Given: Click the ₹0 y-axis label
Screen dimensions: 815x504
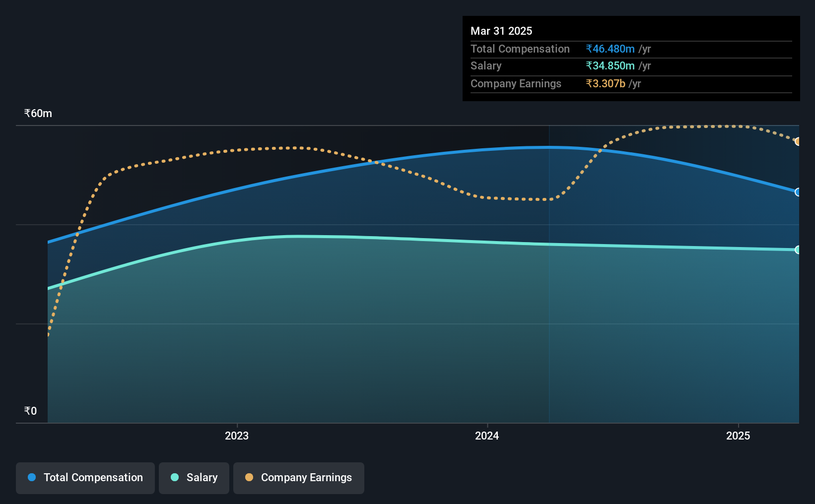Looking at the screenshot, I should point(30,411).
